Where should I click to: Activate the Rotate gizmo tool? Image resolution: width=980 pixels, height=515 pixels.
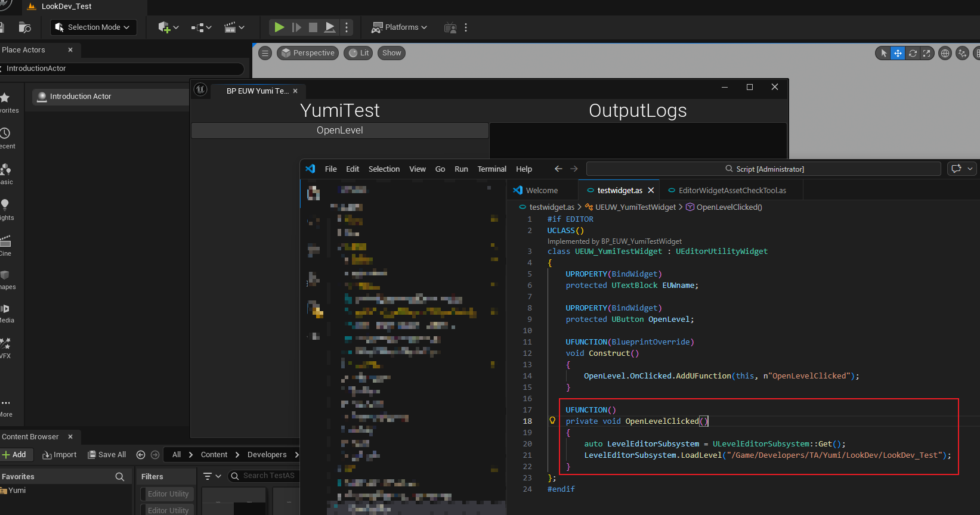coord(913,54)
